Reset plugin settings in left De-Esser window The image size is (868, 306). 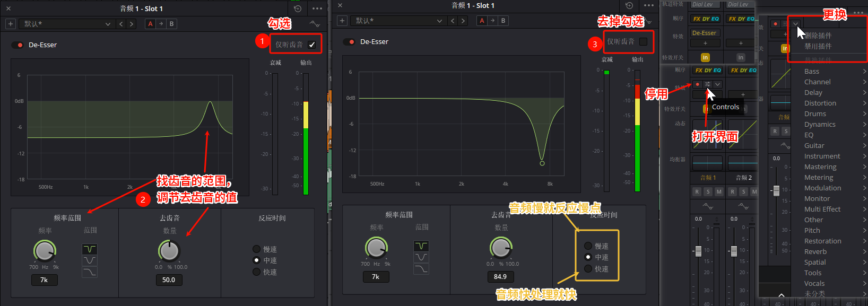click(x=298, y=8)
